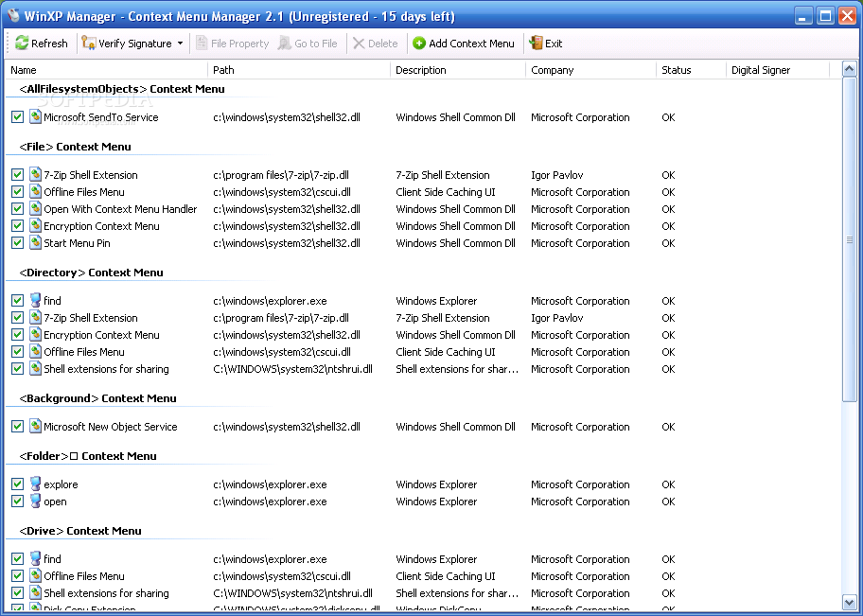Click Microsoft Corporation in Start Menu Pin row
Viewport: 863px width, 616px height.
tap(580, 243)
